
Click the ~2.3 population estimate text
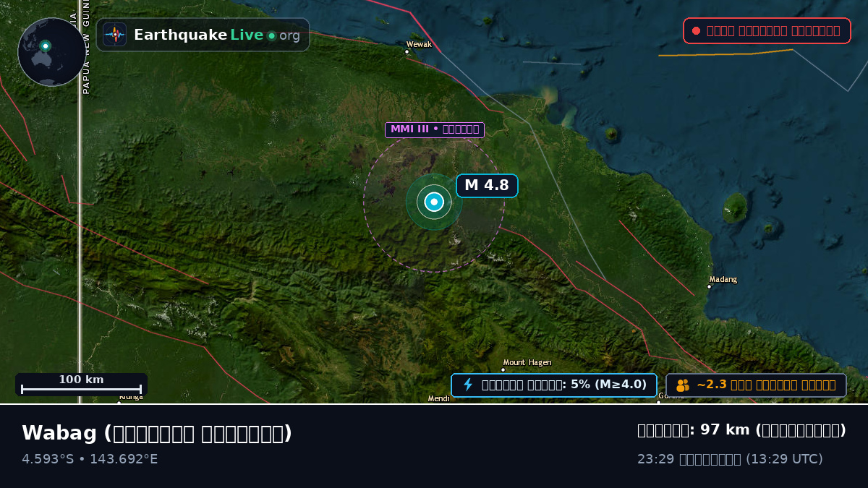coord(766,385)
